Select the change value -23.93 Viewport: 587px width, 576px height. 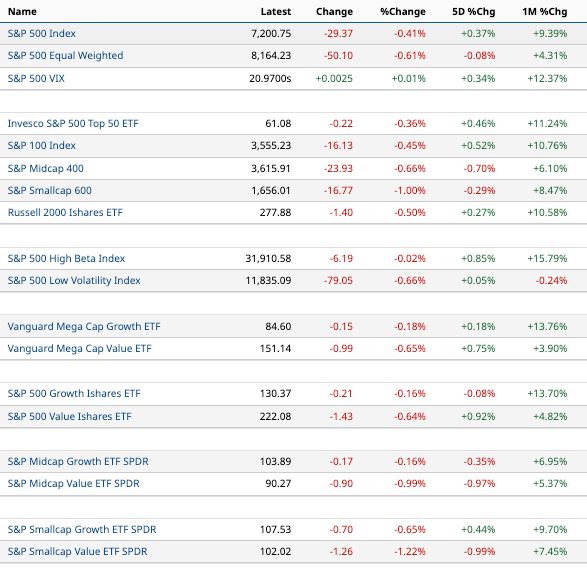338,168
